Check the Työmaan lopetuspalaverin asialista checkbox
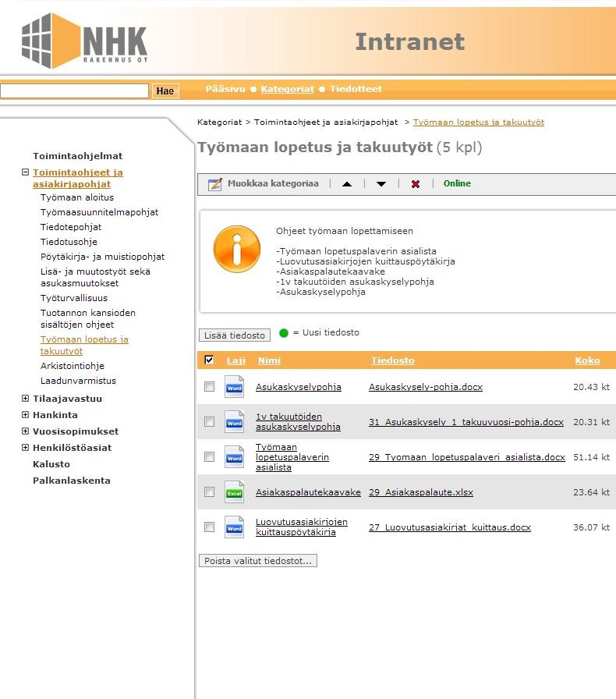 pos(209,457)
